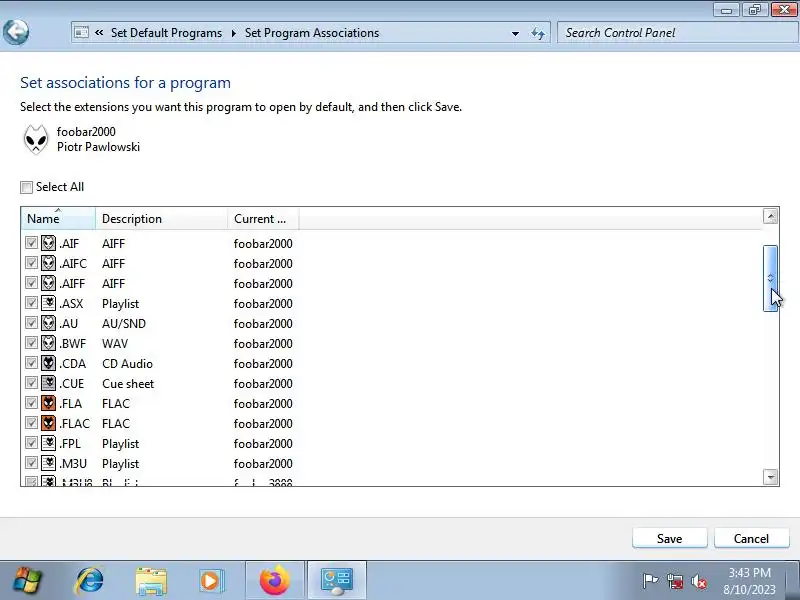Click the .AU file type icon

[x=48, y=323]
